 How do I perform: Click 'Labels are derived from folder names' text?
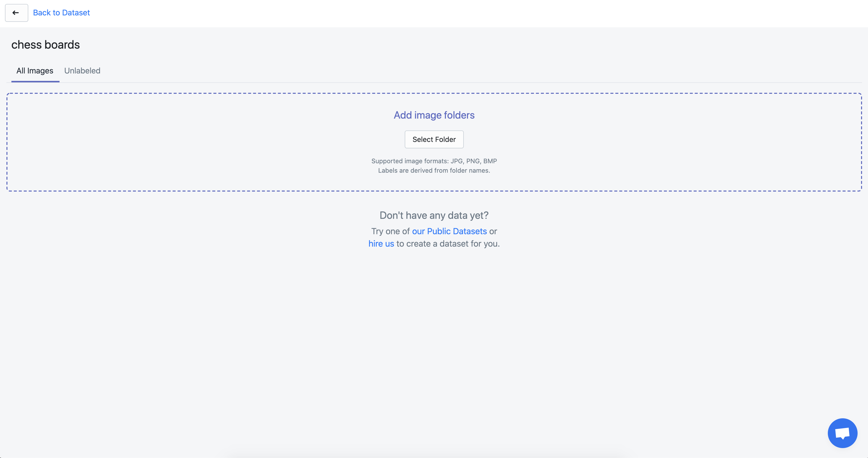(x=434, y=170)
